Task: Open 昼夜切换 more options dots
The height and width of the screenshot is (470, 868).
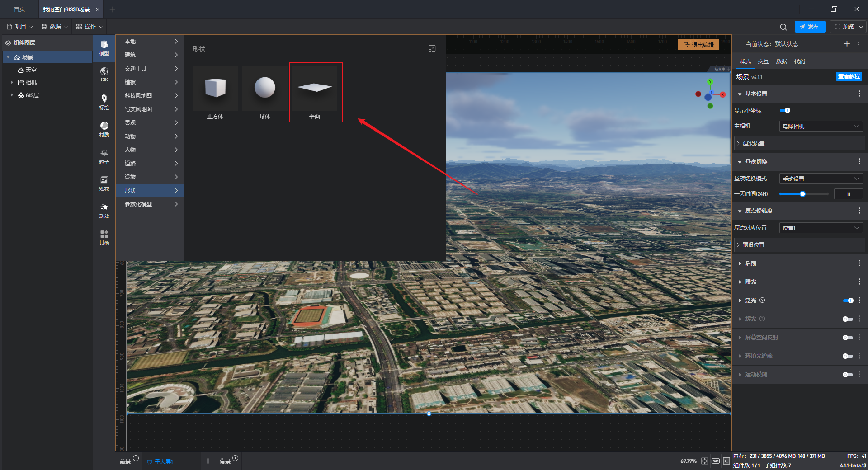Action: coord(859,161)
